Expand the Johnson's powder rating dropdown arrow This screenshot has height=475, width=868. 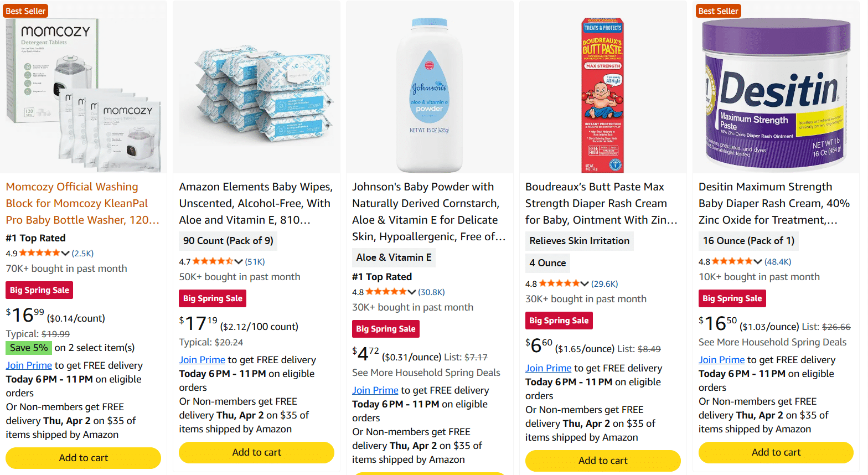[412, 292]
